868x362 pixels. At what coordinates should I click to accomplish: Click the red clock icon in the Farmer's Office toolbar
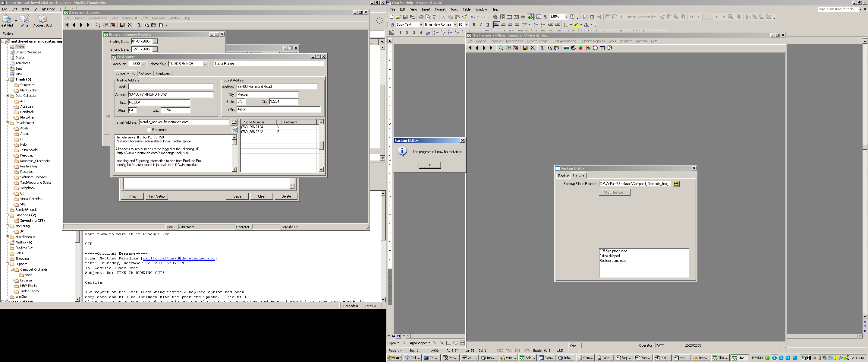point(595,48)
